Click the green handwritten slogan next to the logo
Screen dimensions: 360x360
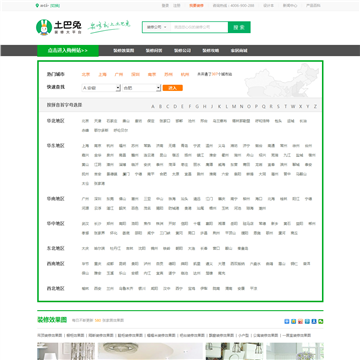pos(109,27)
